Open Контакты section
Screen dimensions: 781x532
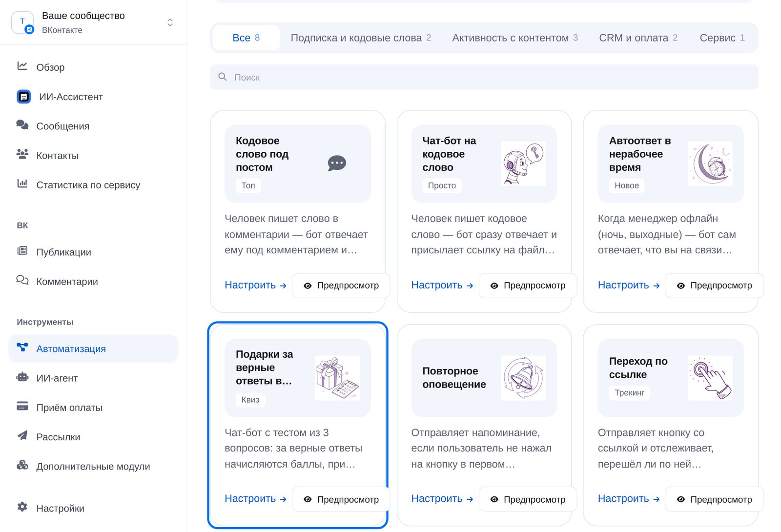pos(93,155)
